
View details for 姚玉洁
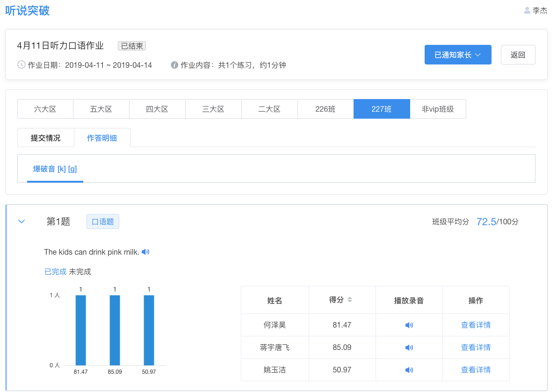(476, 370)
